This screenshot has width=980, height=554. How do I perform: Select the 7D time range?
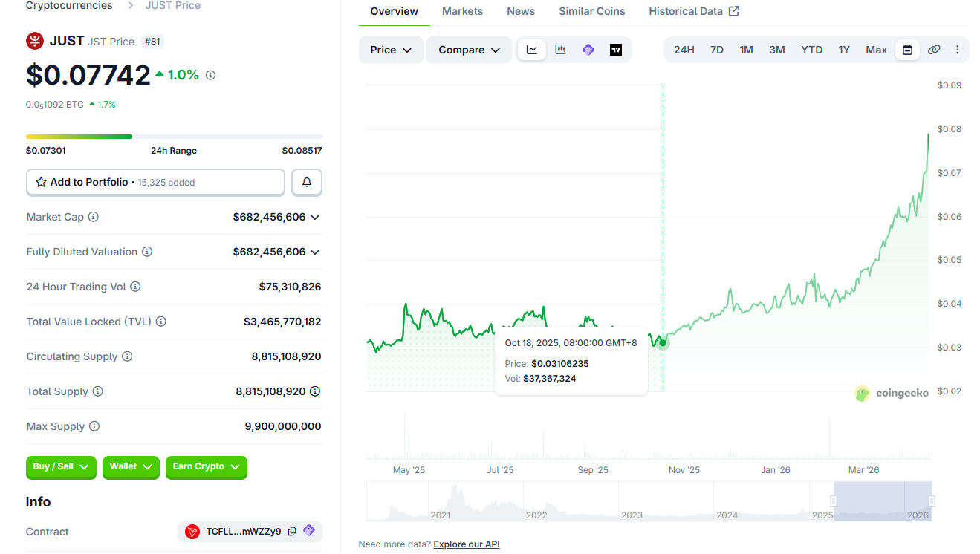(x=716, y=50)
